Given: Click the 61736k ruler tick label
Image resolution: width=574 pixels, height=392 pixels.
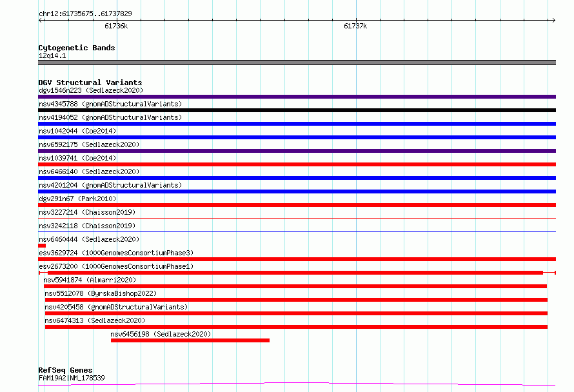Looking at the screenshot, I should (116, 26).
